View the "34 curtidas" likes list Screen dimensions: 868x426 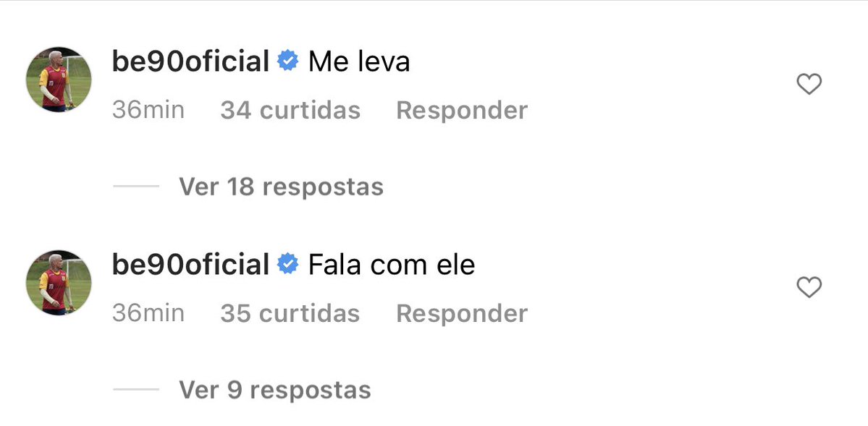[290, 110]
